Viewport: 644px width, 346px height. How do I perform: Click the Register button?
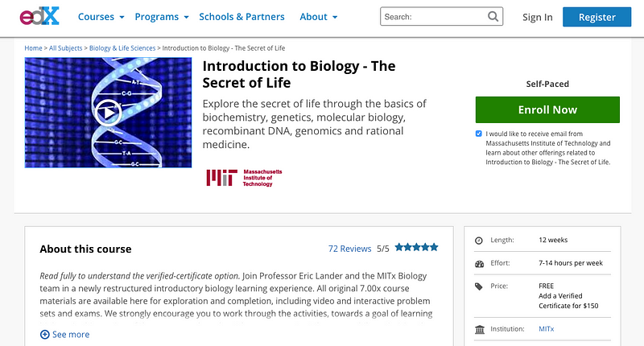(597, 17)
